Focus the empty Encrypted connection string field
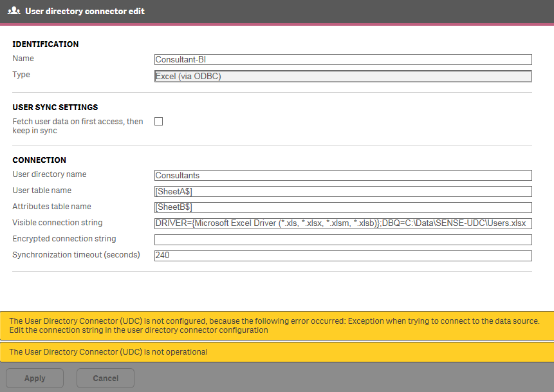The height and width of the screenshot is (392, 554). [343, 239]
